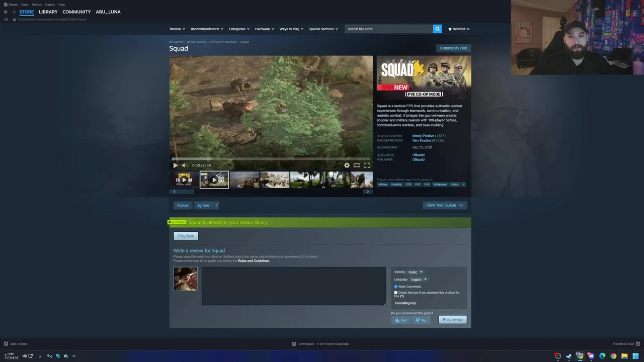This screenshot has height=362, width=644.
Task: Expand the Special Sections menu
Action: (323, 29)
